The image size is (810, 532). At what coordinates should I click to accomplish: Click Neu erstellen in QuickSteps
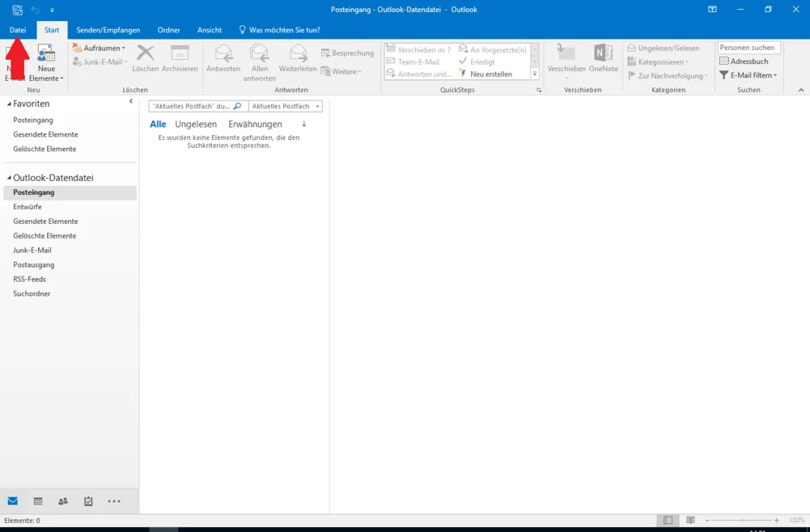tap(490, 74)
